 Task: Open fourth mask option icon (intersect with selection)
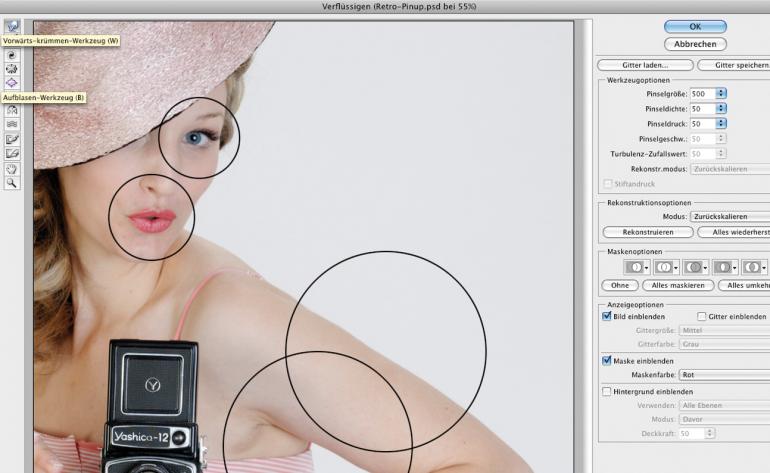point(725,267)
